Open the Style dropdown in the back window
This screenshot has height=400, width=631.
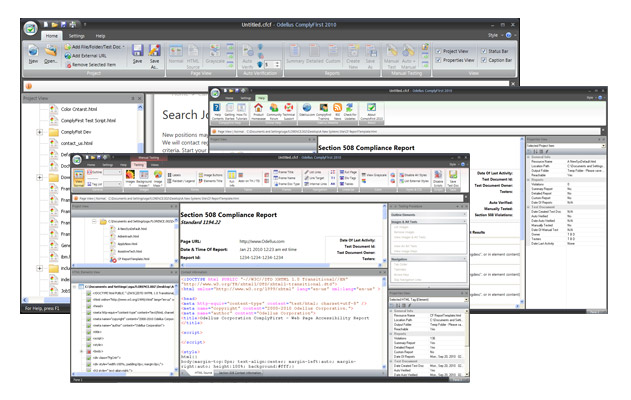[495, 35]
